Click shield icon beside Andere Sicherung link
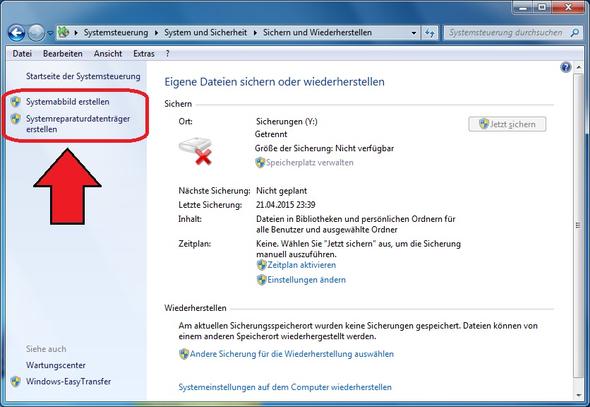This screenshot has height=407, width=590. 184,354
